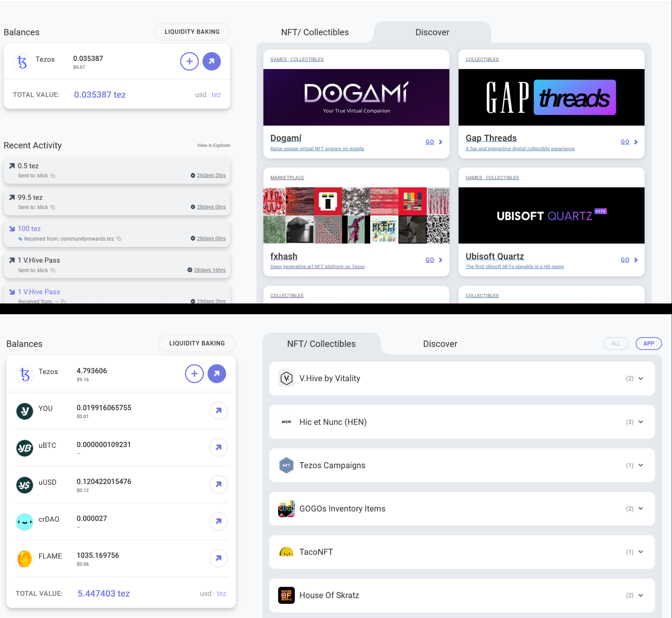
Task: Click the Hic et Nunc collection icon
Action: [x=286, y=422]
